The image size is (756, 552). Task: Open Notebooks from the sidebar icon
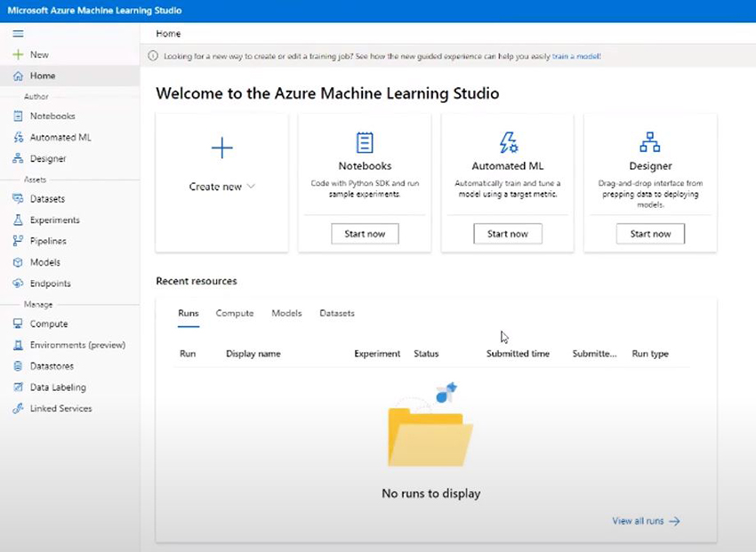pyautogui.click(x=18, y=116)
